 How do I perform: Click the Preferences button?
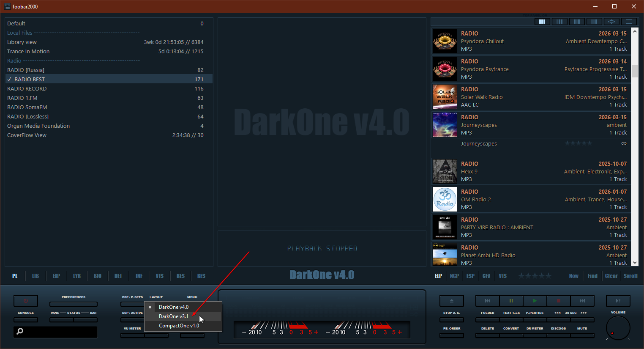pyautogui.click(x=74, y=304)
